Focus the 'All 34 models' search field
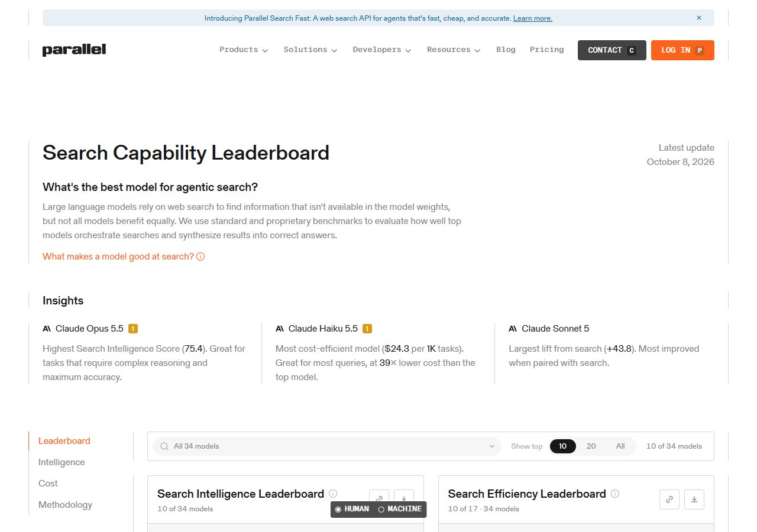 327,446
